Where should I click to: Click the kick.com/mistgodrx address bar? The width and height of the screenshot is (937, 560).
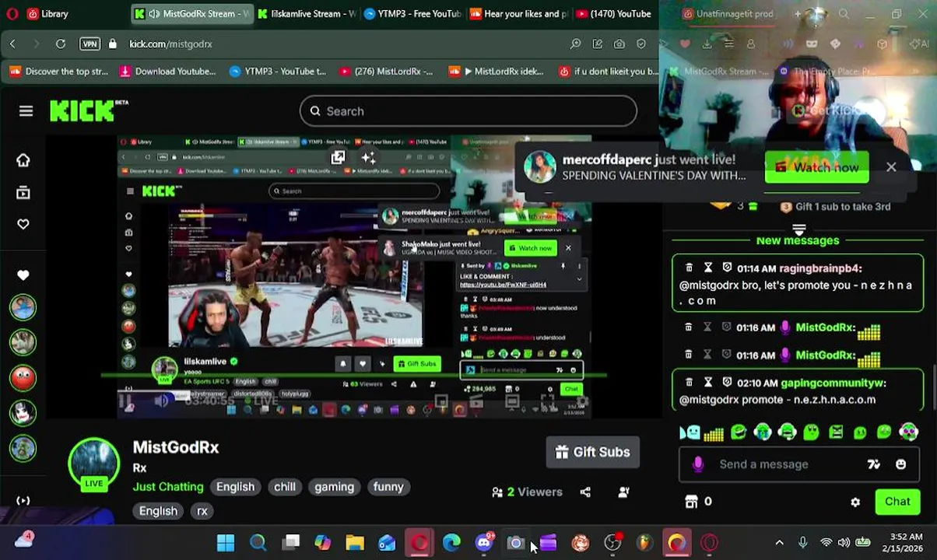coord(170,44)
